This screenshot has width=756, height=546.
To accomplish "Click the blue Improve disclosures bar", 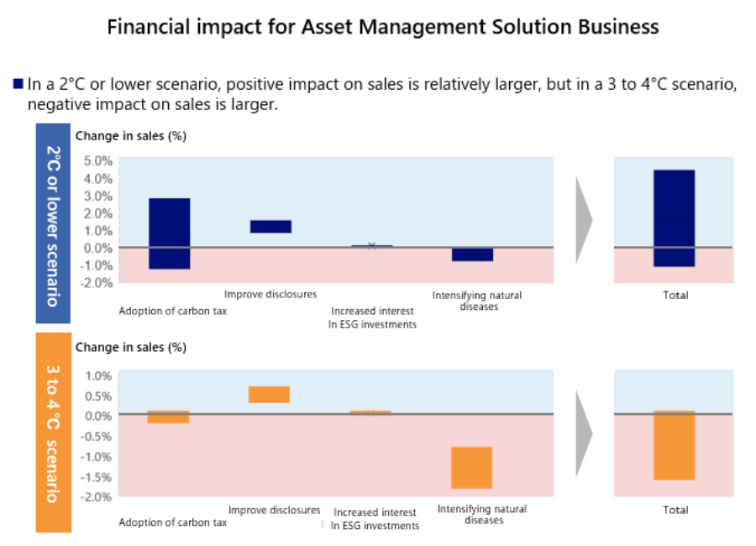I will 270,226.
